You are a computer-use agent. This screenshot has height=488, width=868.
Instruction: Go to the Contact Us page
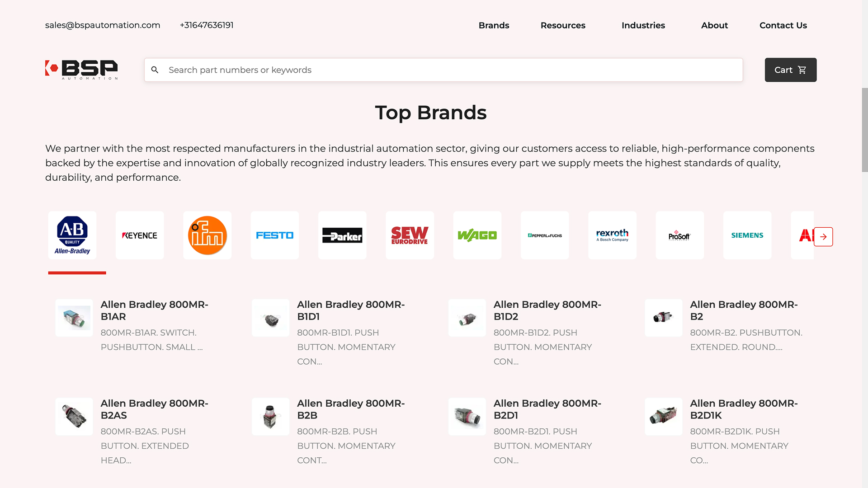click(x=783, y=25)
